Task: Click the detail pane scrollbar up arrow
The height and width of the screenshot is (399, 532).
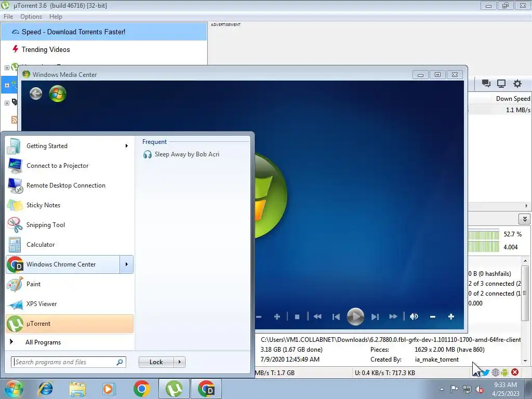Action: (x=525, y=261)
